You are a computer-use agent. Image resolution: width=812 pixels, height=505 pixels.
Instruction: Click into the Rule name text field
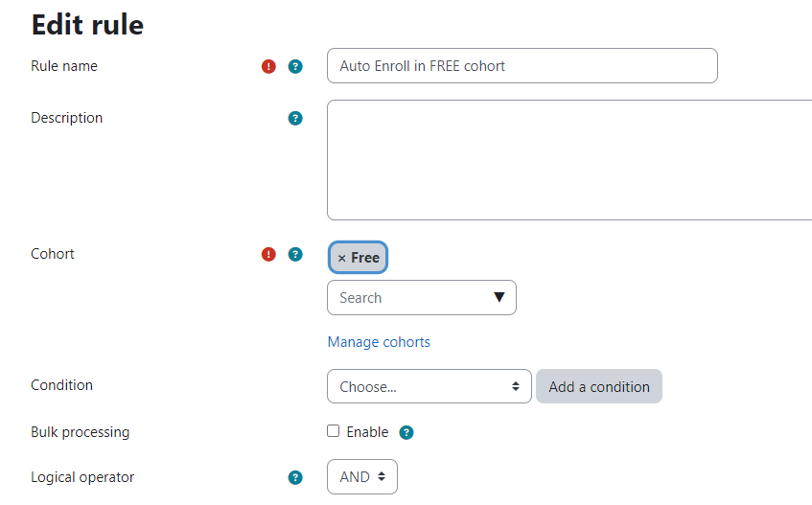522,66
